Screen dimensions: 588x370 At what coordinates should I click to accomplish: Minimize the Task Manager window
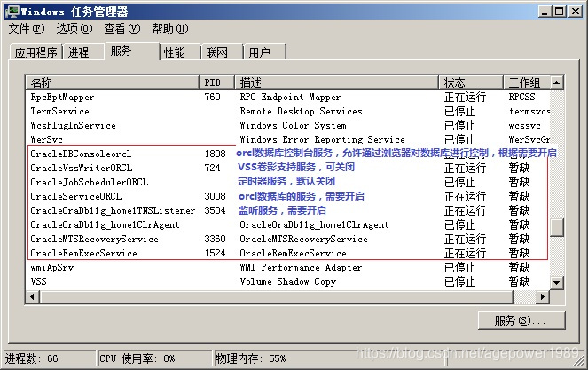545,12
